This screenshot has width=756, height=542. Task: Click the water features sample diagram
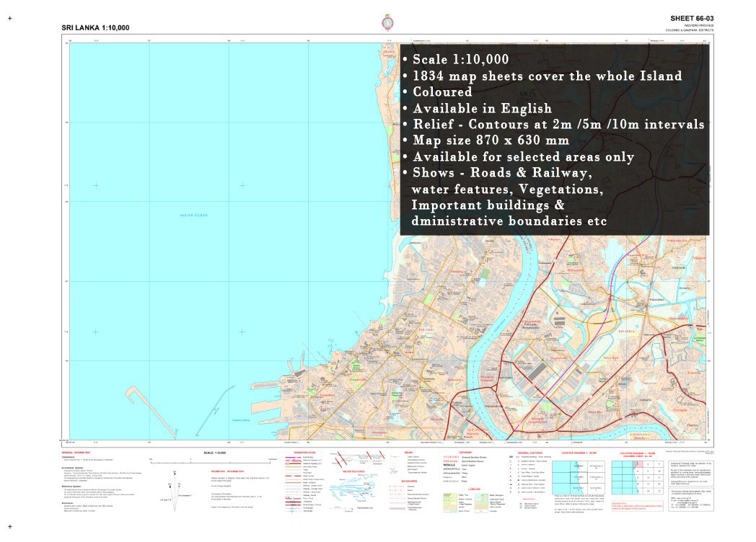click(353, 489)
